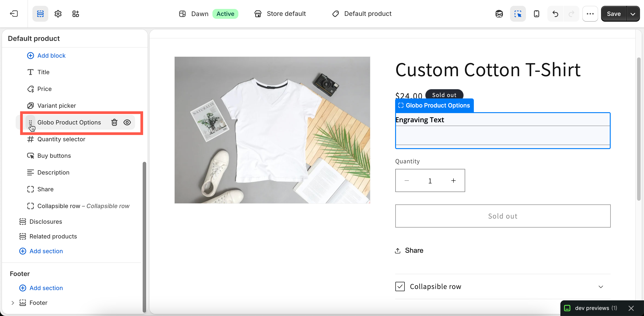This screenshot has width=644, height=316.
Task: Expand the Collapsible row in preview
Action: coord(503,287)
